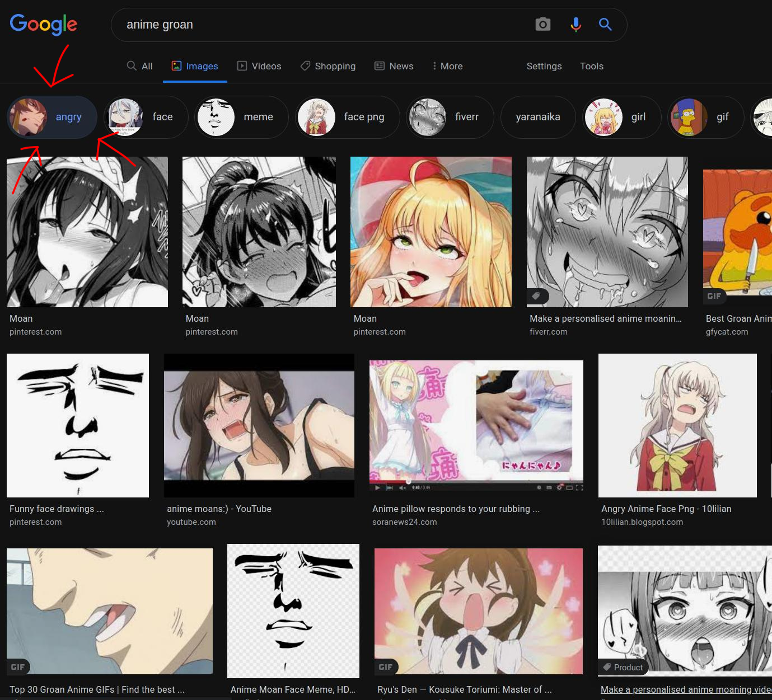Apply the face filter chip

(146, 117)
